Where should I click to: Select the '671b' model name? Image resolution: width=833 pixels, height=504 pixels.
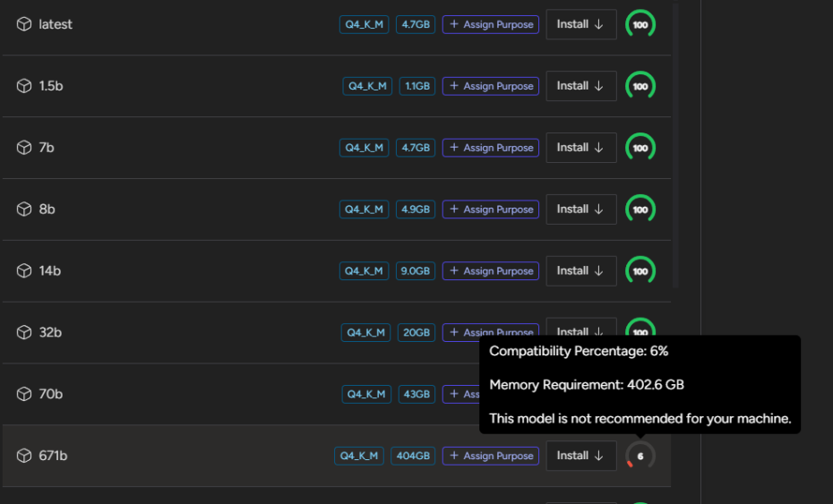(53, 456)
